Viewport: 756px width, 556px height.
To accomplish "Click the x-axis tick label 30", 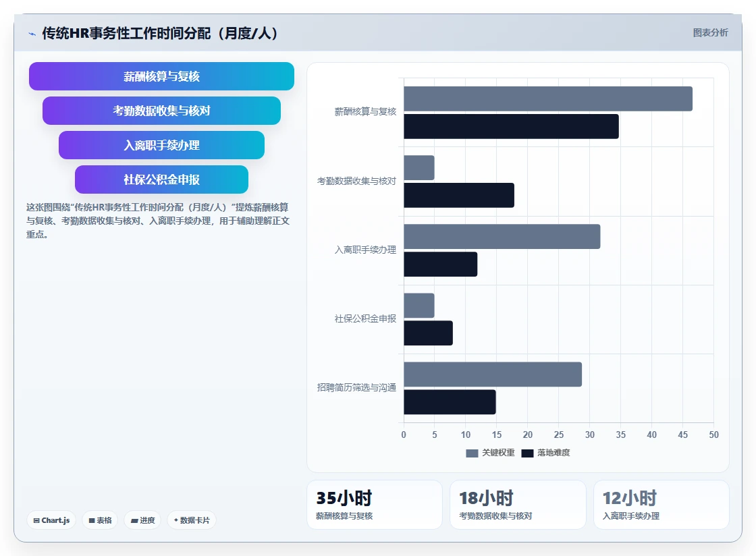I will coord(590,435).
